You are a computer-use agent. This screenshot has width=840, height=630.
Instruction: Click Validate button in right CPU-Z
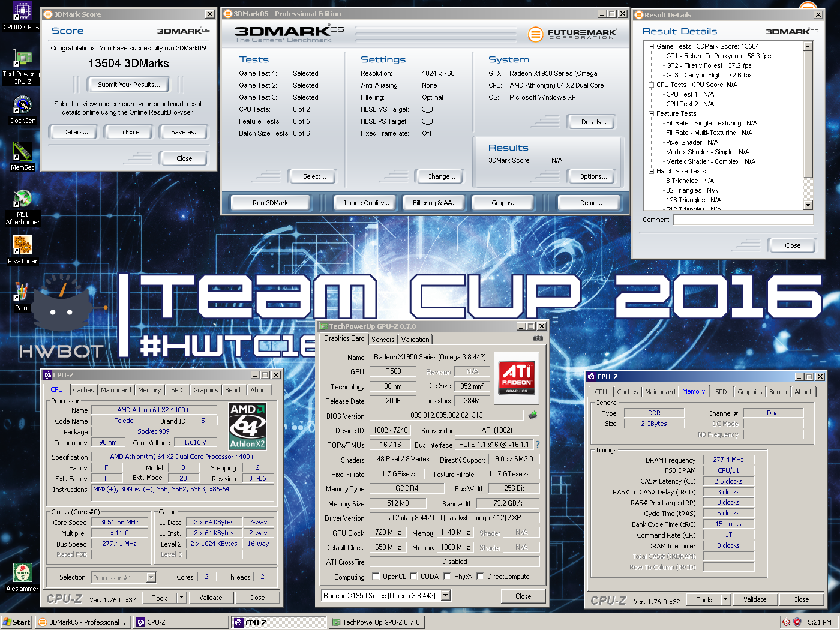tap(755, 599)
